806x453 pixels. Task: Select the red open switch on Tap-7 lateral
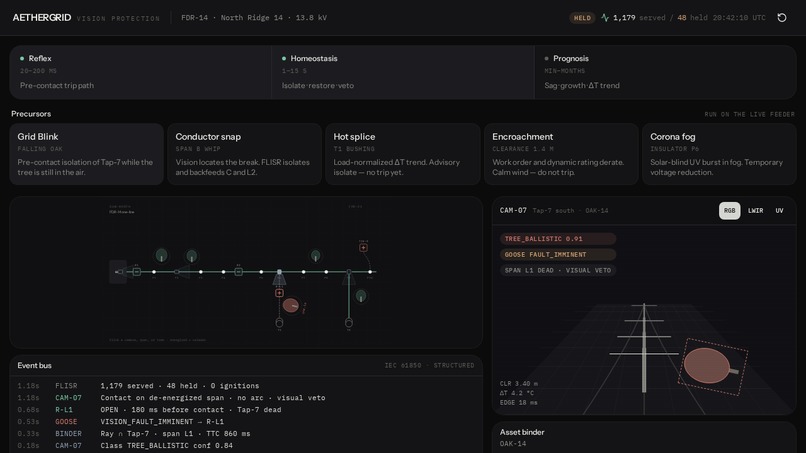click(x=279, y=293)
